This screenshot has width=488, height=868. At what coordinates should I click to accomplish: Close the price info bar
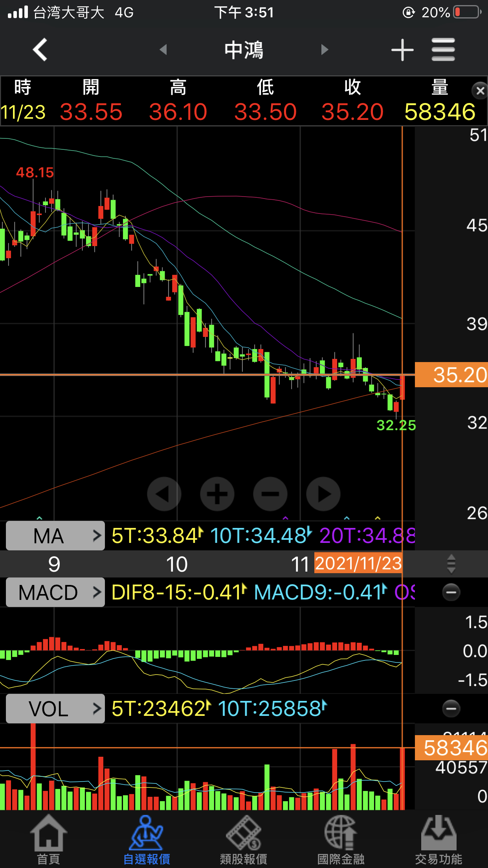point(480,91)
